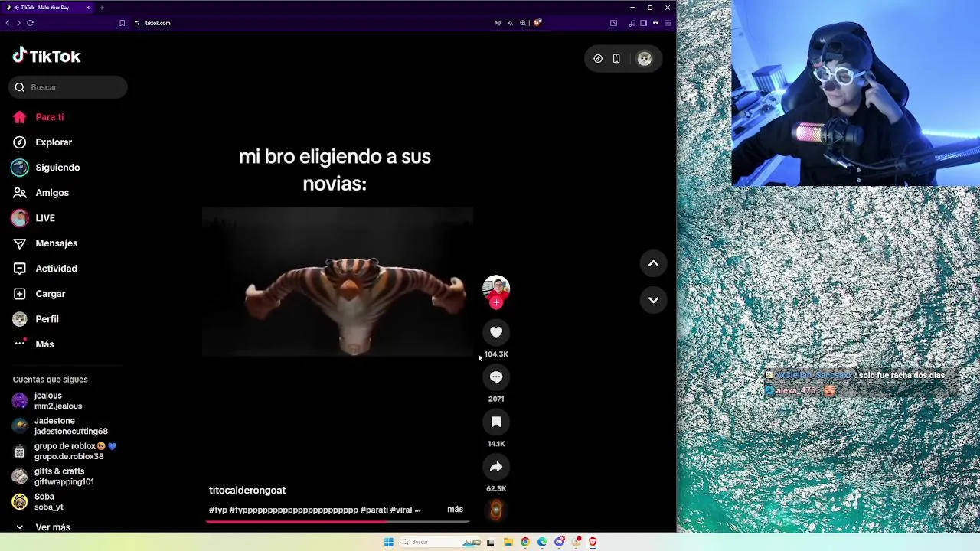980x551 pixels.
Task: Click the #parati hashtag
Action: coord(374,510)
